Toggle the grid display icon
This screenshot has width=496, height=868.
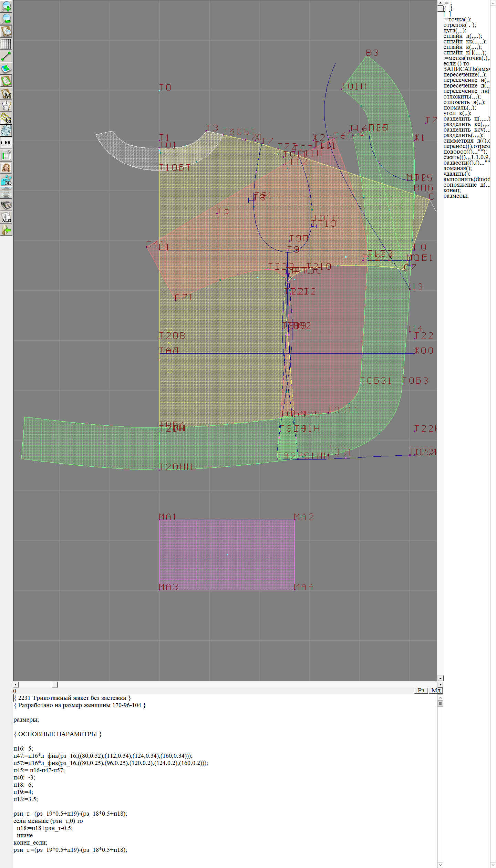click(6, 44)
